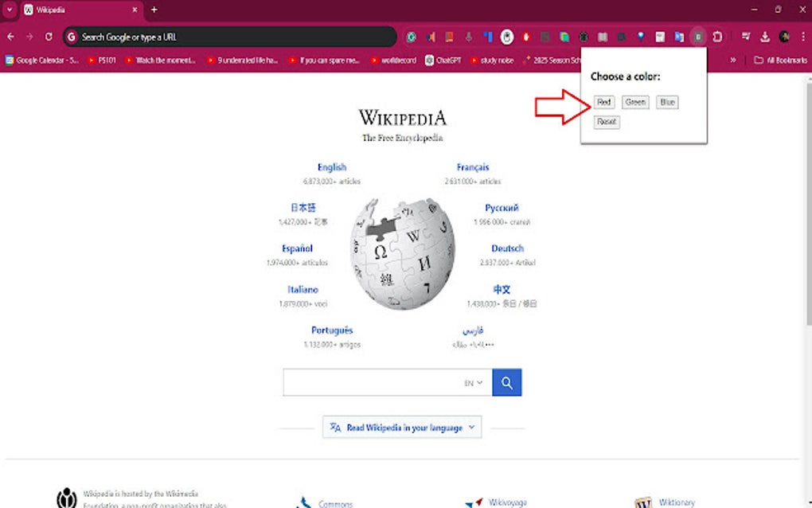Open the Português Wikipedia link
Image resolution: width=812 pixels, height=508 pixels.
(x=332, y=330)
